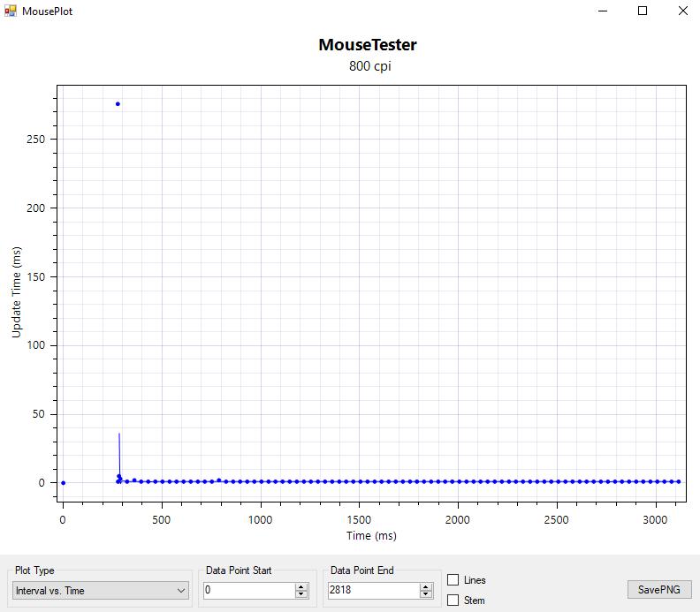Click the SavePNG button
The height and width of the screenshot is (612, 700).
pyautogui.click(x=659, y=589)
